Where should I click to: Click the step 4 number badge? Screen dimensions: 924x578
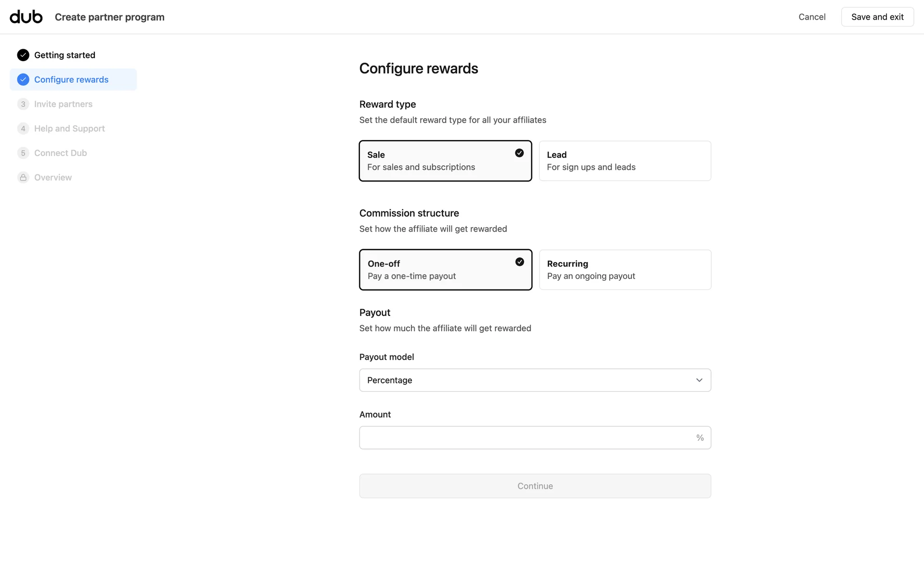coord(23,129)
